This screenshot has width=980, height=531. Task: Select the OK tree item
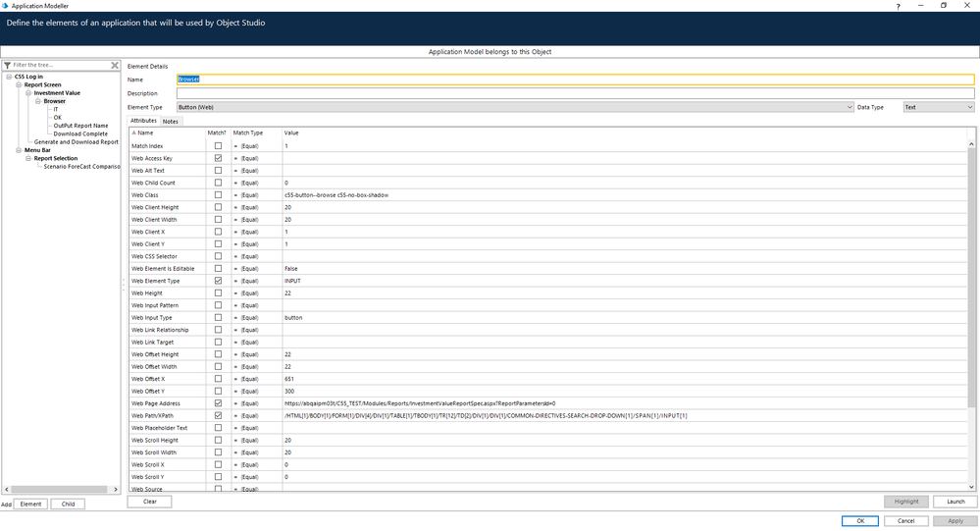coord(58,118)
